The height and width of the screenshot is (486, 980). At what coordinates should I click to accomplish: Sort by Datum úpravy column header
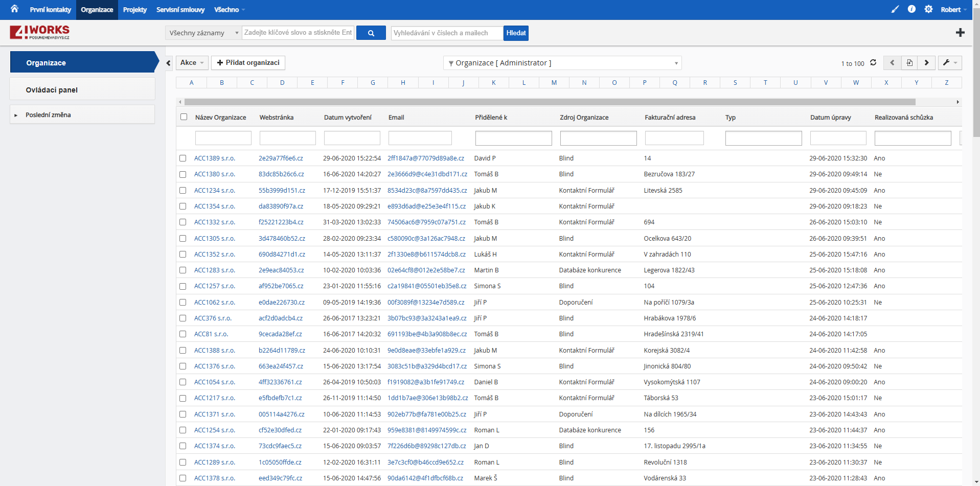831,118
